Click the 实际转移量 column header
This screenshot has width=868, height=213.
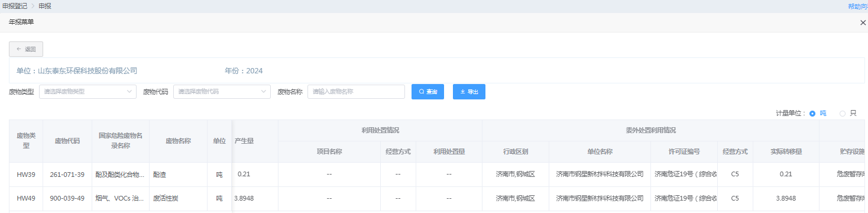click(x=786, y=151)
